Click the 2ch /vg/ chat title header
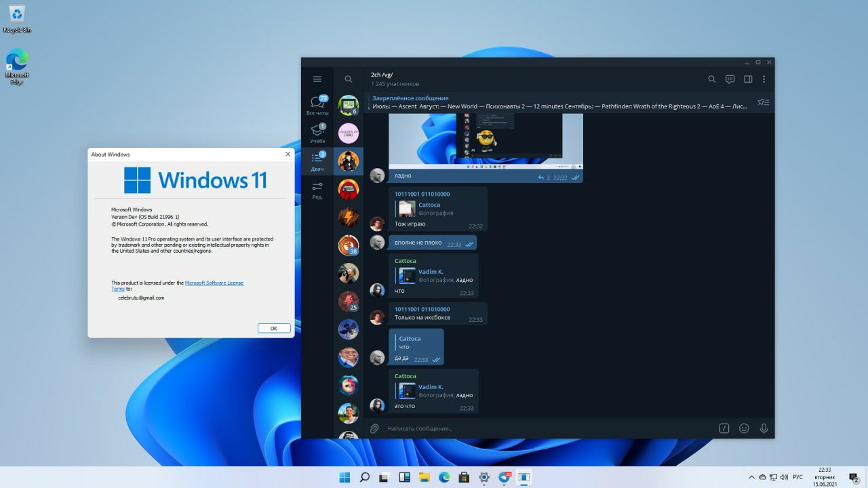868x488 pixels. [x=382, y=75]
